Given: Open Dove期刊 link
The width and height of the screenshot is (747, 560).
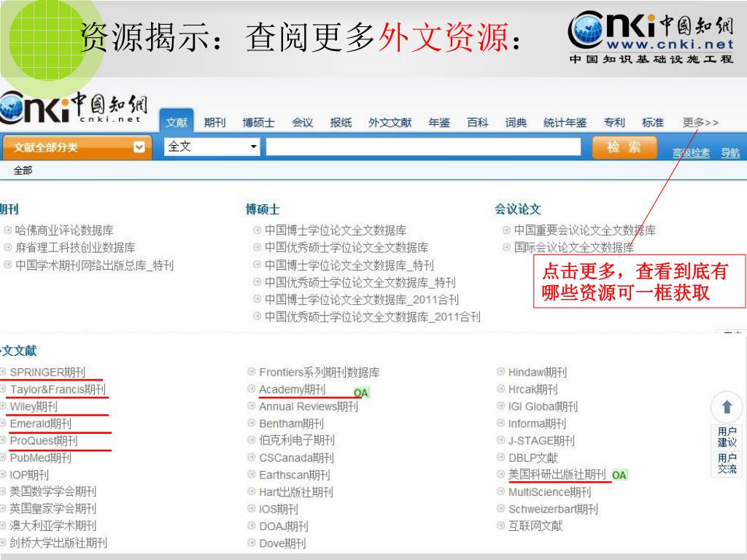Looking at the screenshot, I should click(282, 543).
